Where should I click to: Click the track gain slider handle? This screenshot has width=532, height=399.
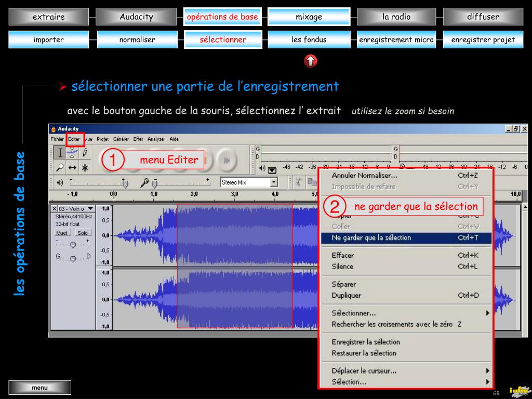point(73,245)
